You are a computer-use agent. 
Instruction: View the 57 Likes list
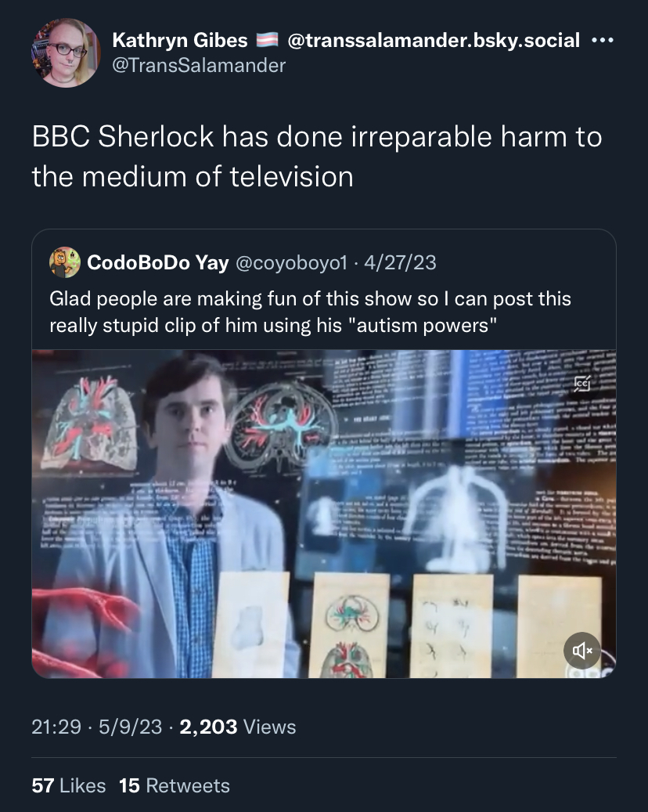tap(68, 785)
